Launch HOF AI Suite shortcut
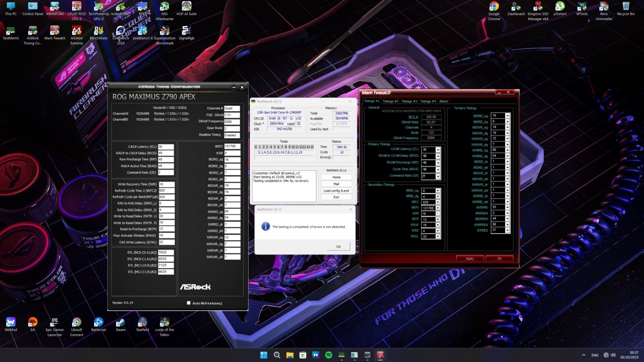Viewport: 644px width, 362px height. tap(186, 9)
